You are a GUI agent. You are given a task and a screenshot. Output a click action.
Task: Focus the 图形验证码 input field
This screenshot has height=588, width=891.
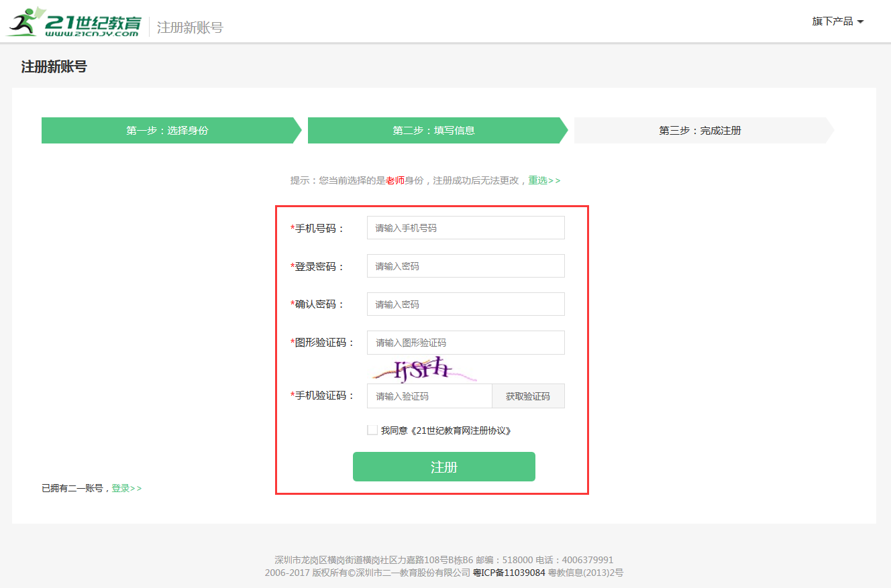pyautogui.click(x=466, y=343)
